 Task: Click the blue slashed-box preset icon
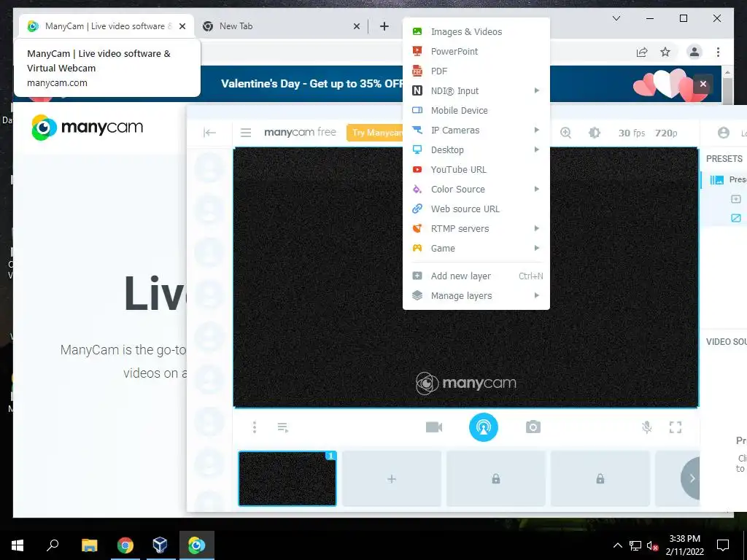736,218
